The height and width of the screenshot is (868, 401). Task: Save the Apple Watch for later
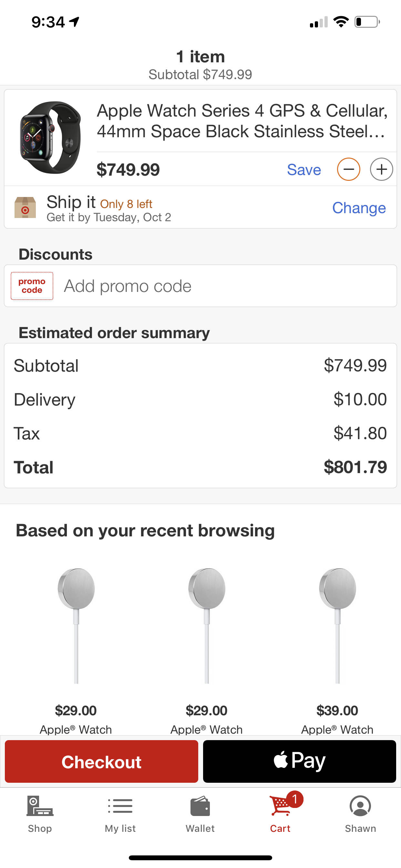pos(304,170)
